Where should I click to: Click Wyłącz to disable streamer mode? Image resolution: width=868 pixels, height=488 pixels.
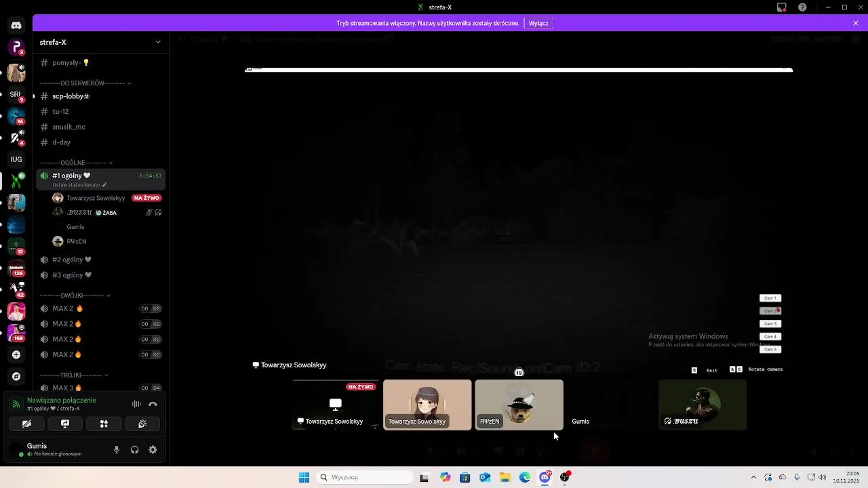(538, 23)
